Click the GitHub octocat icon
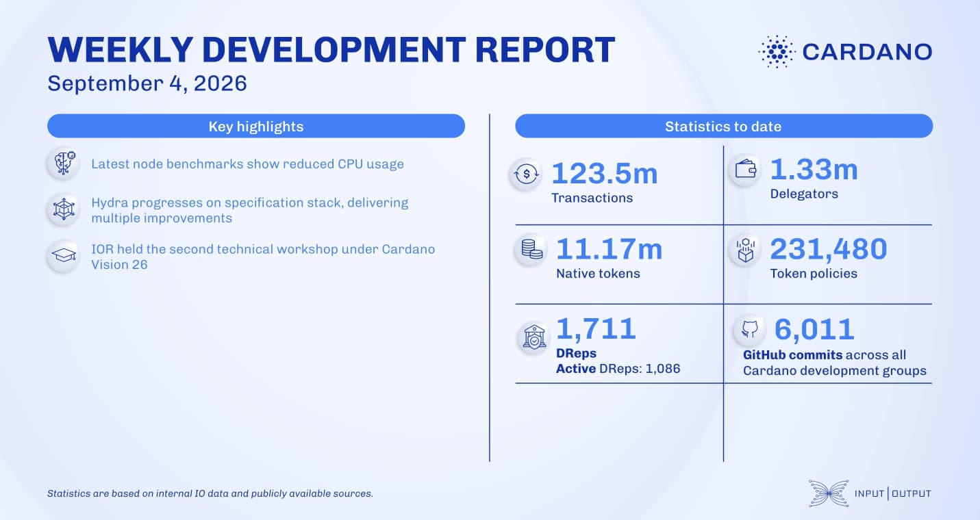This screenshot has width=980, height=520. [x=750, y=330]
